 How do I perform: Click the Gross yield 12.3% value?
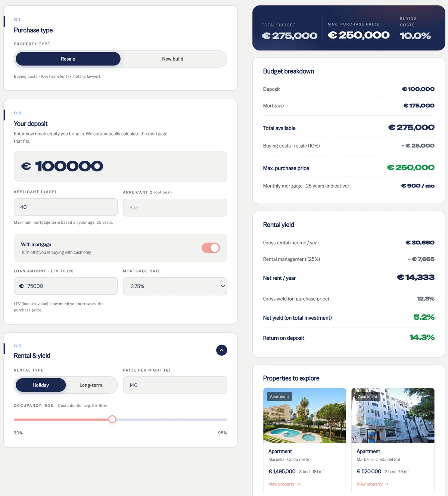click(x=426, y=299)
